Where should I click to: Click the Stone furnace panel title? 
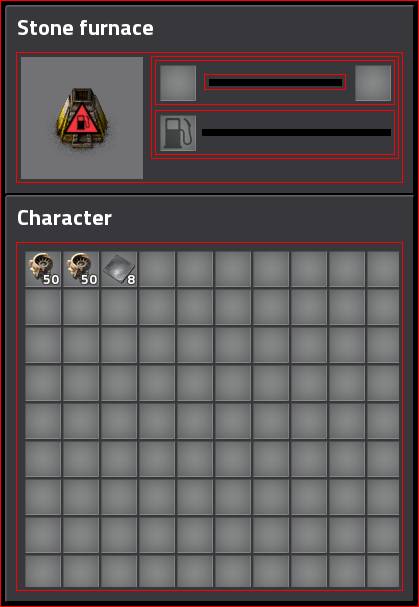(x=85, y=28)
